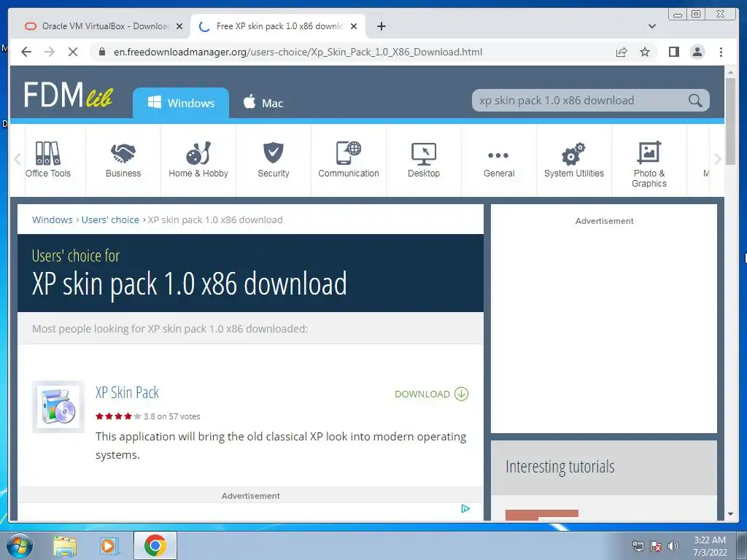Click the green DOWNLOAD link

[432, 394]
